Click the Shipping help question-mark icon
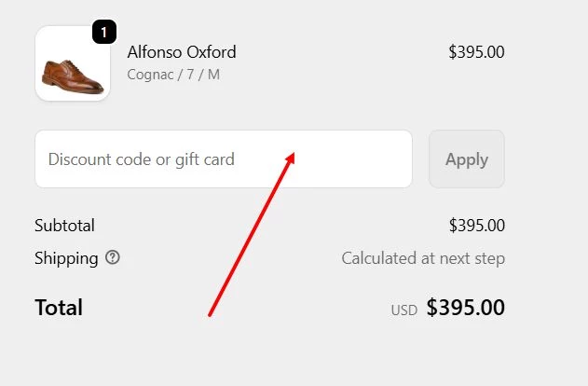 pos(113,257)
